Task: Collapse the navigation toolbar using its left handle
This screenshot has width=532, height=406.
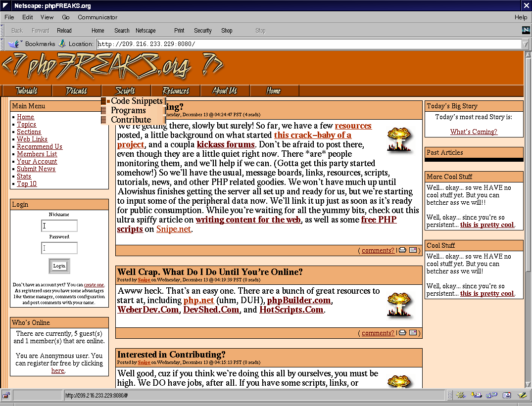Action: tap(3, 30)
